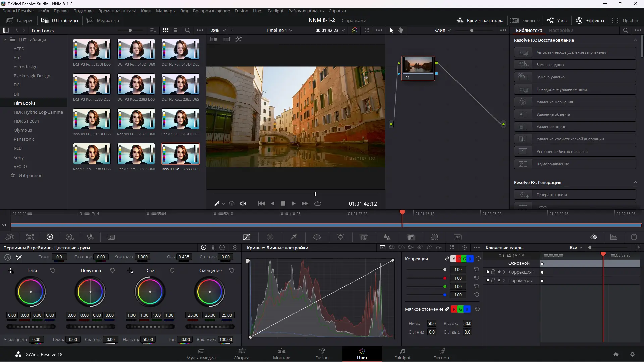Toggle lock on Коррекция 1 keyframe track
644x362 pixels.
tap(493, 272)
